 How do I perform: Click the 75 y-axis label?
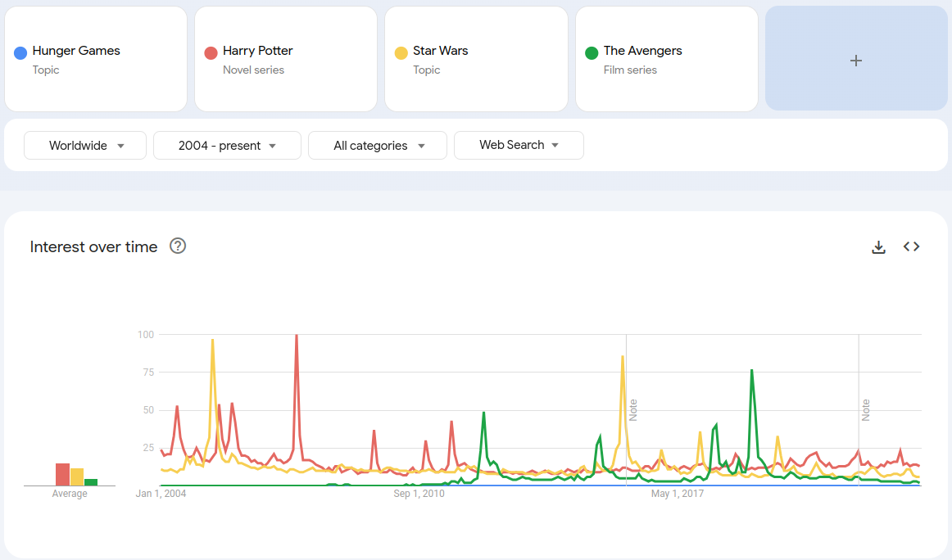pyautogui.click(x=149, y=373)
